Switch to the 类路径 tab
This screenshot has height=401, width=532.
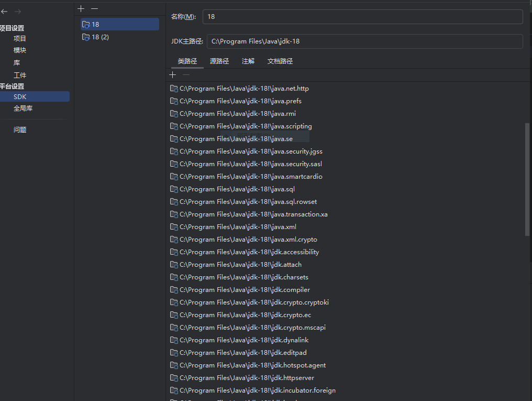[x=187, y=61]
